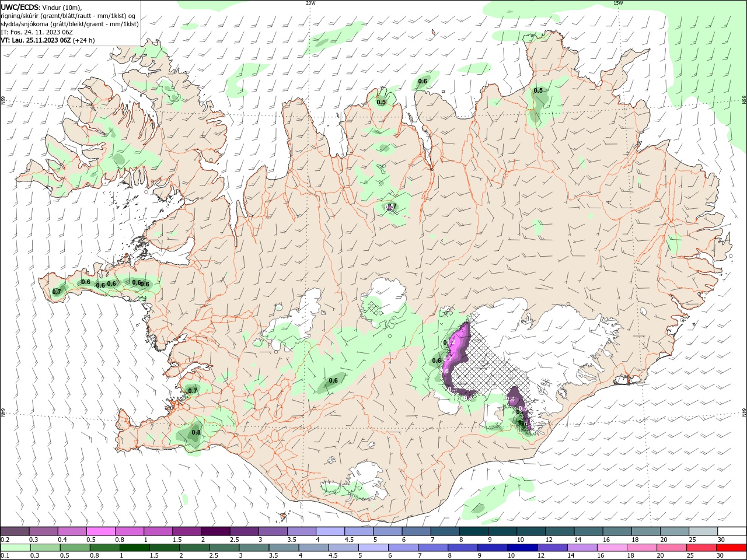Pick the dark teal 8 snow legend swatch
Screen dimensions: 747x560
(474, 531)
